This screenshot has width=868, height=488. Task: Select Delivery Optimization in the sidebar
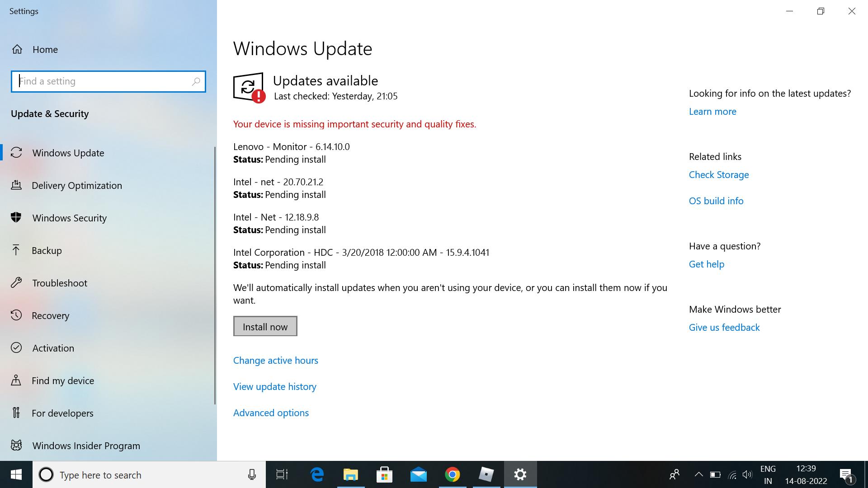click(108, 185)
